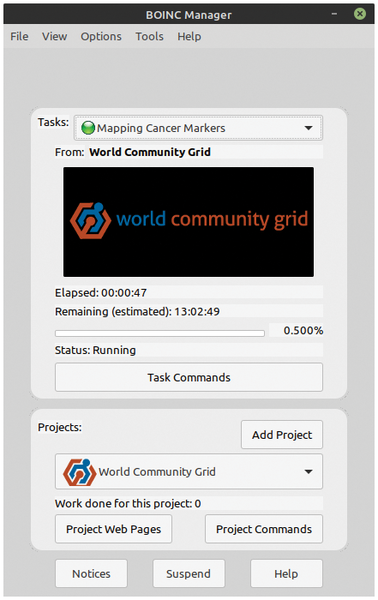Click Work done for this project: 0
This screenshot has height=600, width=378.
pos(128,504)
